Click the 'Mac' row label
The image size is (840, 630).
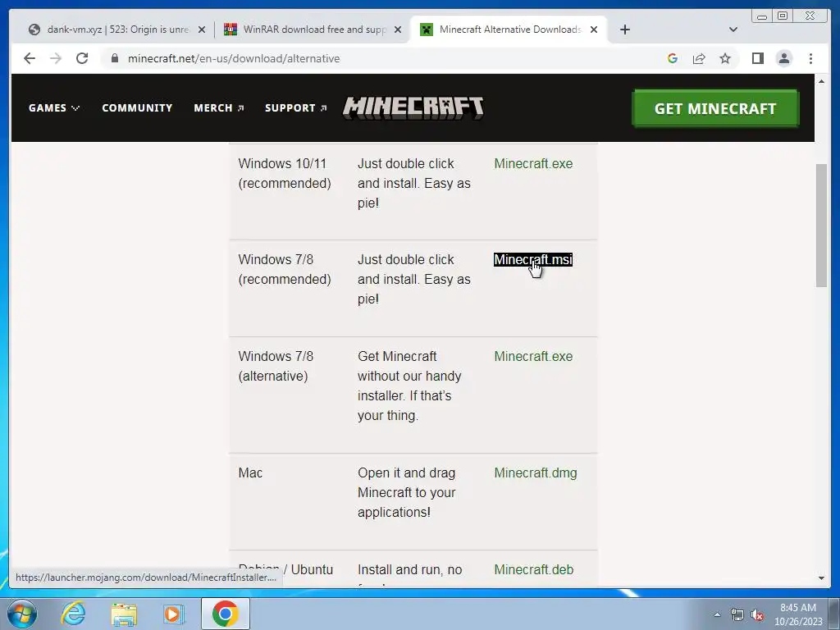[x=250, y=473]
